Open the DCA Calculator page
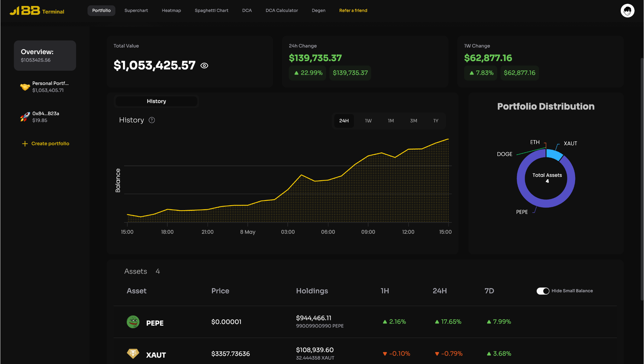Screen dimensions: 644x364 (x=282, y=11)
